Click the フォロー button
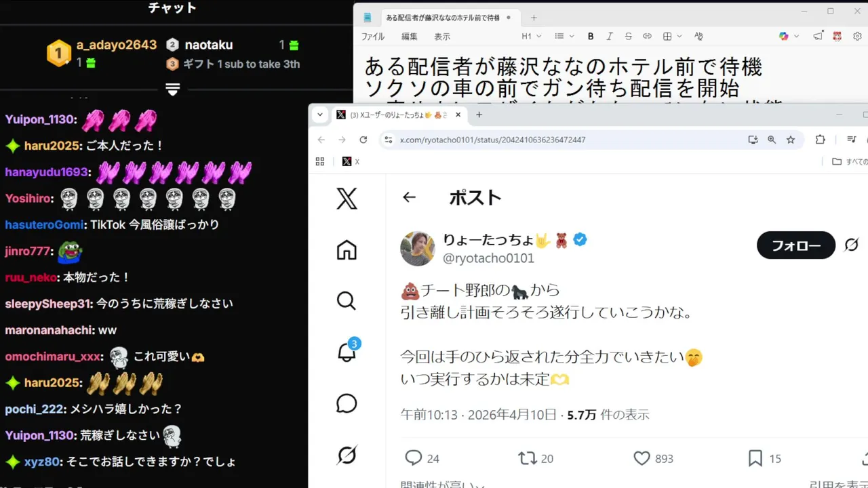868x488 pixels. click(796, 245)
